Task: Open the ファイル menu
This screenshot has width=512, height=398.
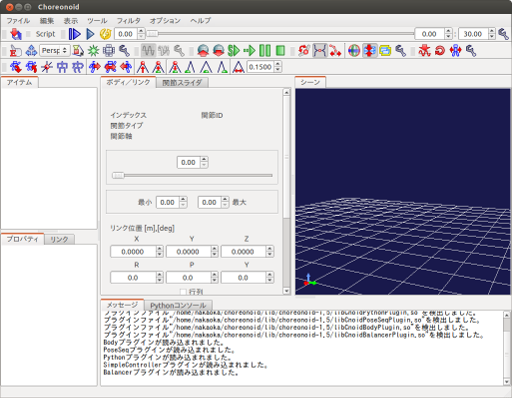Action: [x=18, y=21]
